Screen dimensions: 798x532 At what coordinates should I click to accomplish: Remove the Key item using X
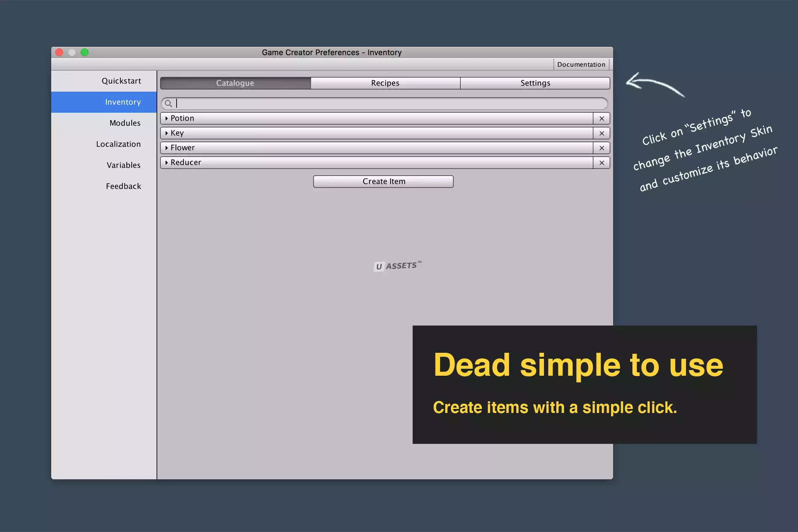pos(601,133)
